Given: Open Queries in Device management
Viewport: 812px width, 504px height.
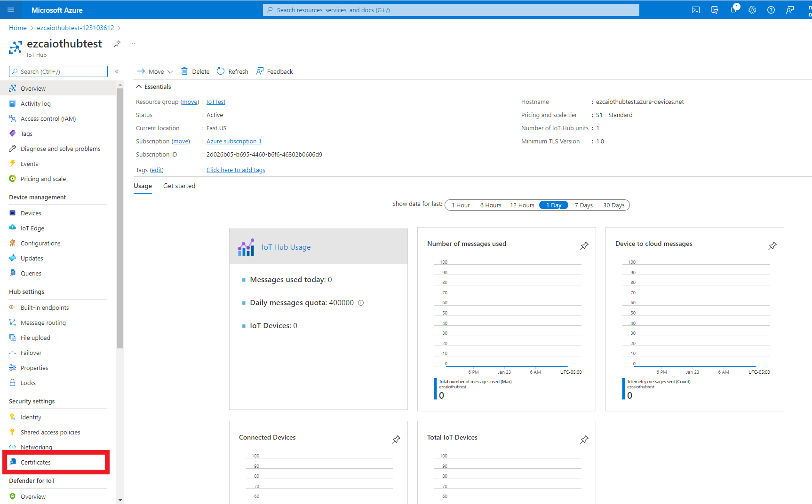Looking at the screenshot, I should (x=31, y=273).
